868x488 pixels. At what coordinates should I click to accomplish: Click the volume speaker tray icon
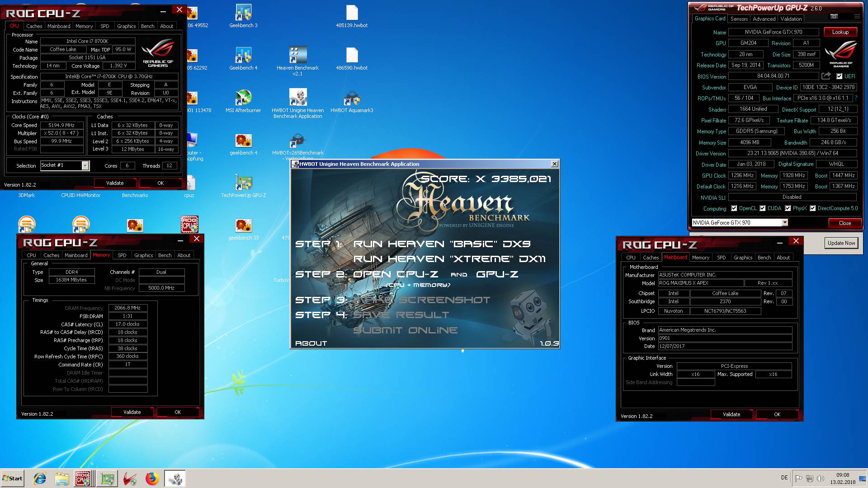pyautogui.click(x=821, y=479)
